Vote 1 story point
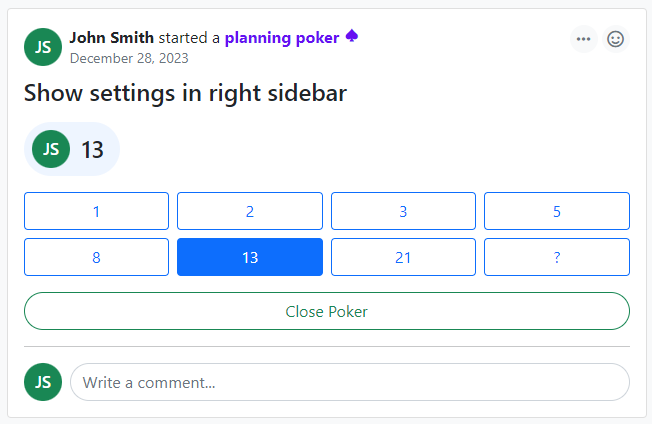 [x=96, y=211]
